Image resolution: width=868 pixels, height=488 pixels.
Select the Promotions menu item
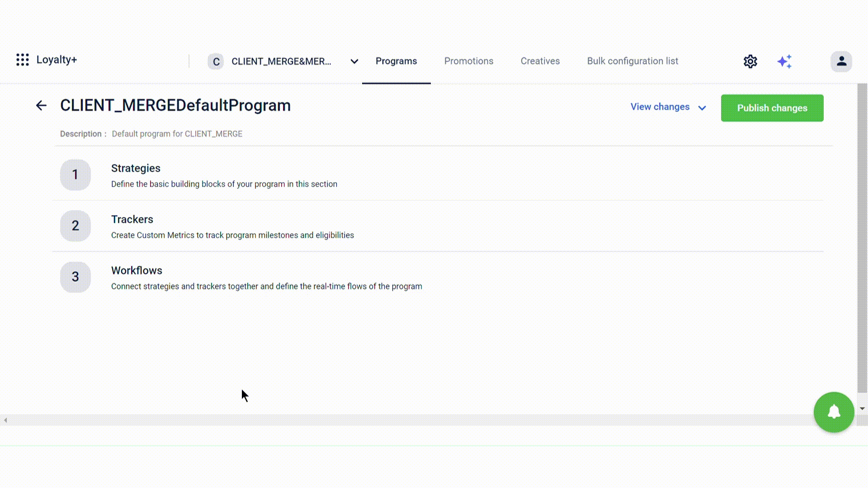tap(468, 61)
